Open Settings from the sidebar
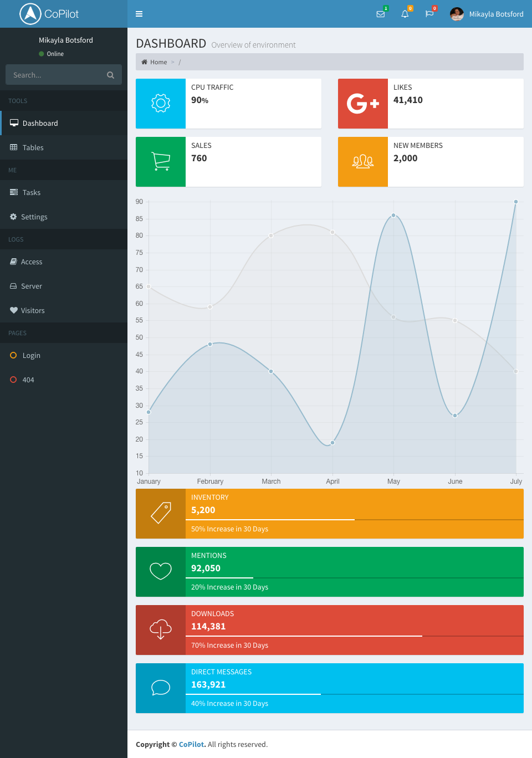 coord(34,217)
